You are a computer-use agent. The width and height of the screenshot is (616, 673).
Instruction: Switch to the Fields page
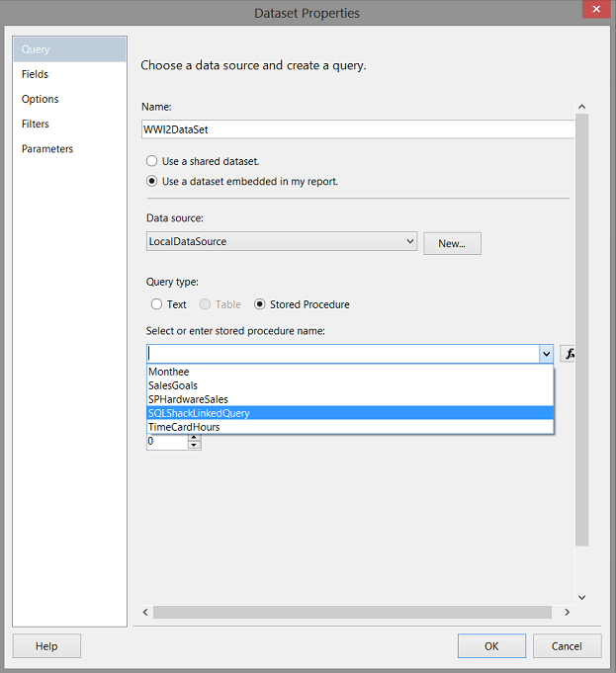[36, 74]
